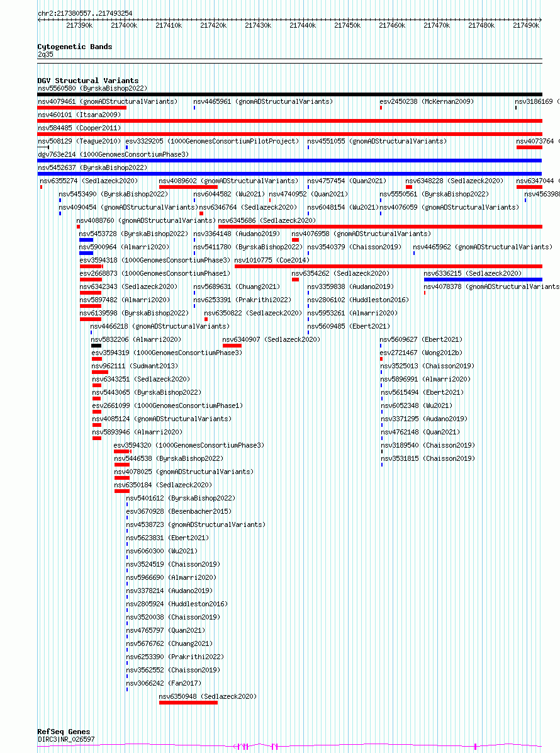Screen dimensions: 560x753
Task: Open the nsv4079461 gnomAD variant label
Action: [108, 102]
